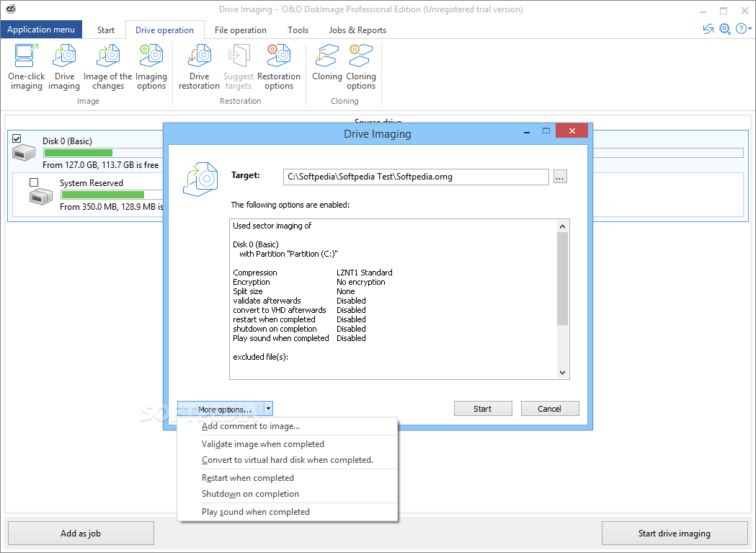Click 'No encryption' value text
Image resolution: width=756 pixels, height=553 pixels.
pyautogui.click(x=360, y=282)
